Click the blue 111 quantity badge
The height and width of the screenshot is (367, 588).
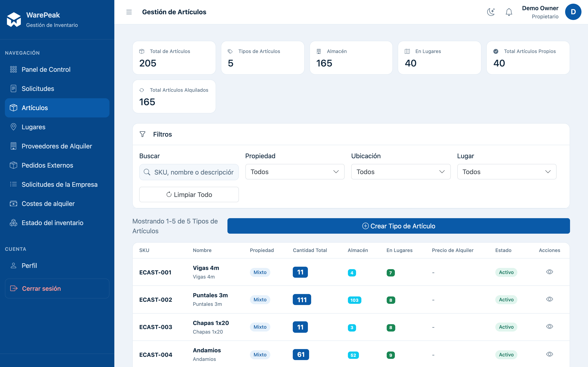coord(302,300)
